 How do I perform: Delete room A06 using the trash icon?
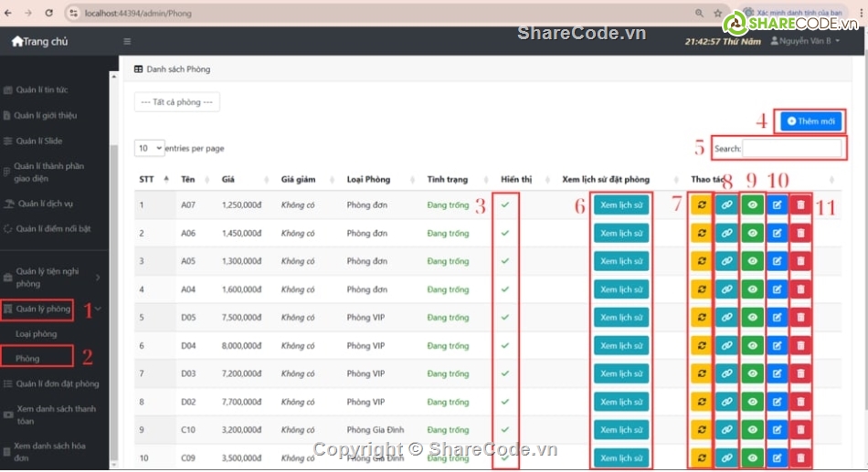tap(800, 233)
